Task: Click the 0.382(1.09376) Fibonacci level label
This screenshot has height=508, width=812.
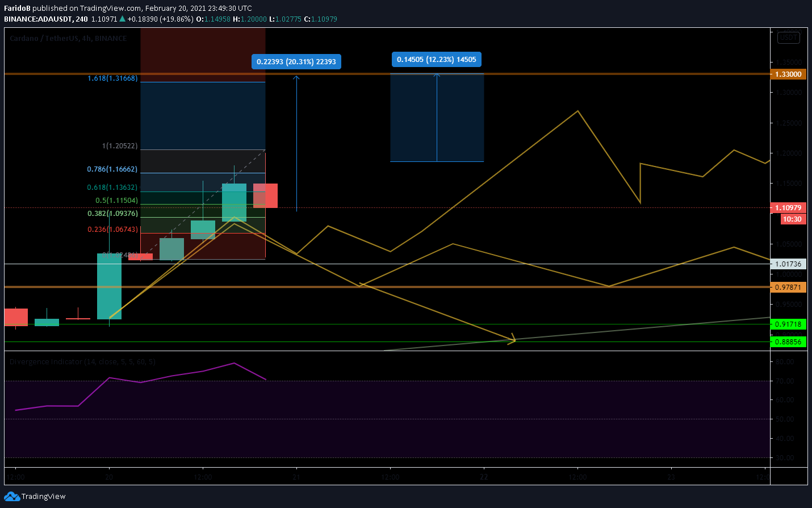Action: click(112, 214)
